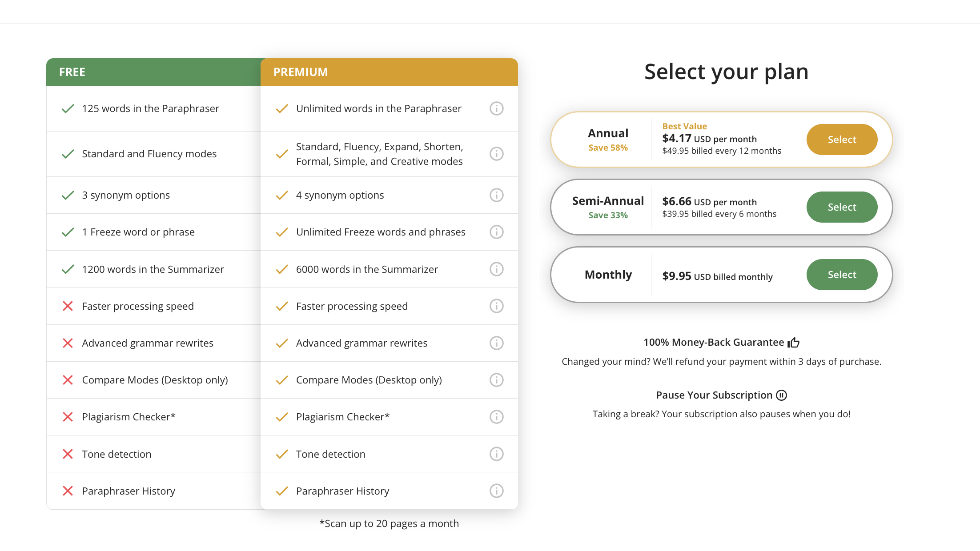
Task: Click info icon beside Premium Tone detection
Action: (x=496, y=454)
